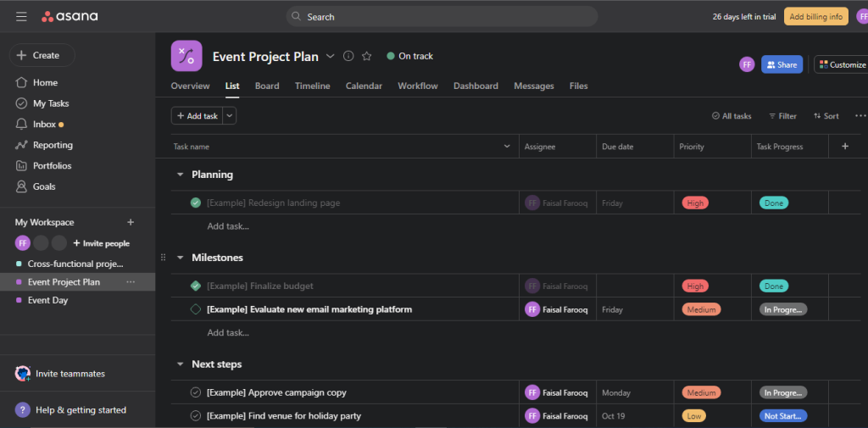The width and height of the screenshot is (868, 428).
Task: Star the Event Project Plan project
Action: click(x=366, y=56)
